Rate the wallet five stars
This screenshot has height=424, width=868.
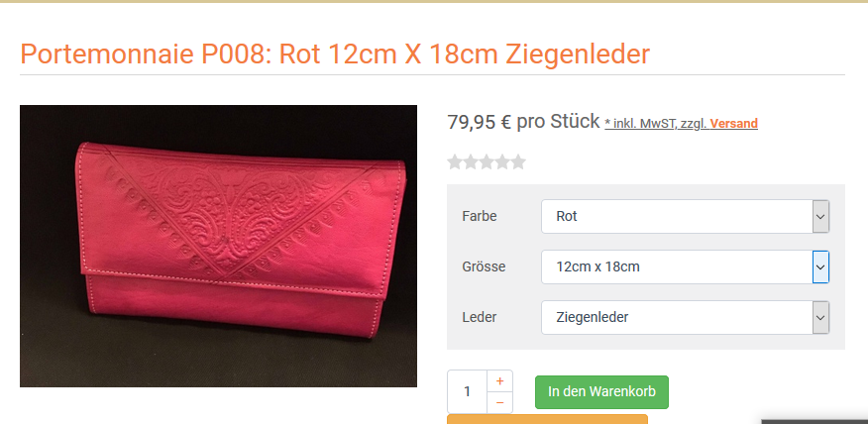518,162
